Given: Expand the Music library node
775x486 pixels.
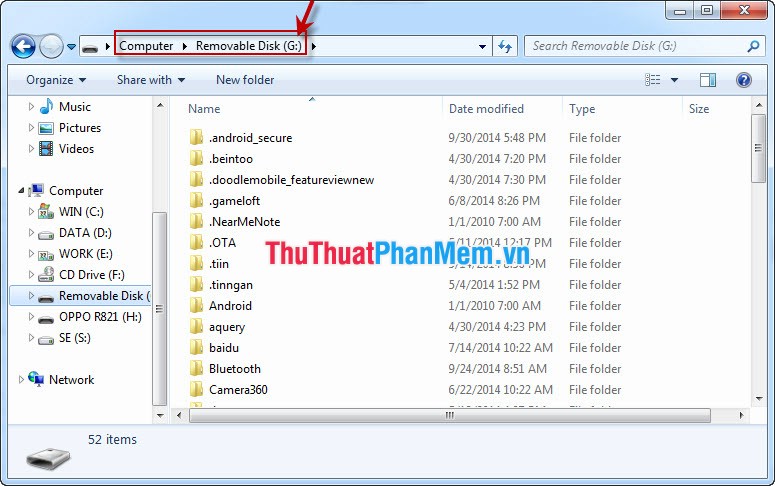Looking at the screenshot, I should [x=31, y=107].
